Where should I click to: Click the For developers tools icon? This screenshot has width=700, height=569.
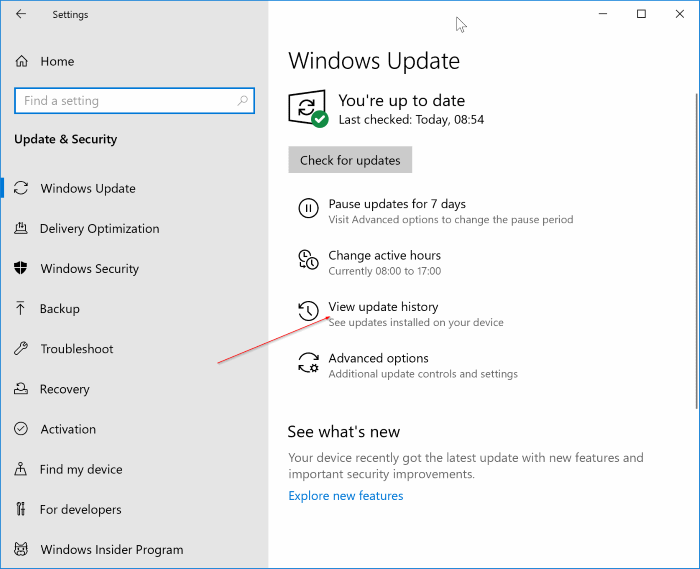pyautogui.click(x=21, y=509)
